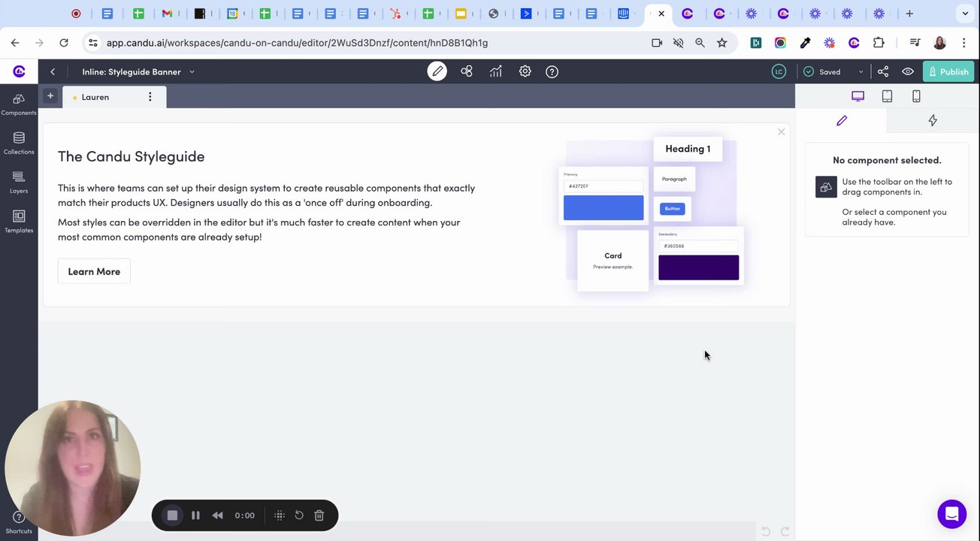The height and width of the screenshot is (541, 980).
Task: Restart the recording with circular arrow
Action: (x=299, y=515)
